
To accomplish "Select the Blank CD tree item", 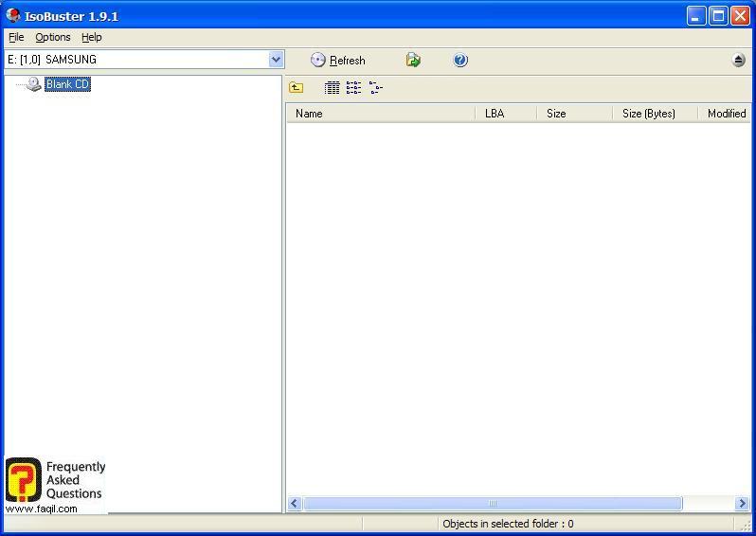I will (x=67, y=84).
